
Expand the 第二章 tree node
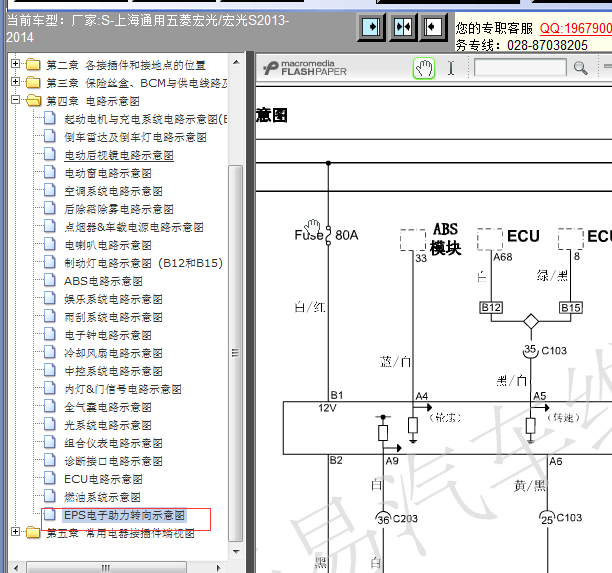click(x=15, y=64)
